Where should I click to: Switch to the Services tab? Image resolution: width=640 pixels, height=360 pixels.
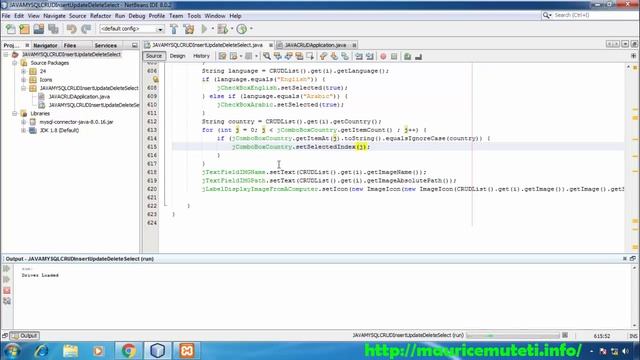pos(106,45)
